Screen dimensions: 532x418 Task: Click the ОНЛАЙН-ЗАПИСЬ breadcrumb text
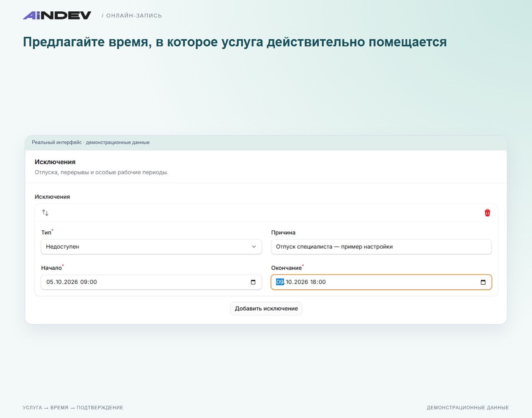(134, 16)
